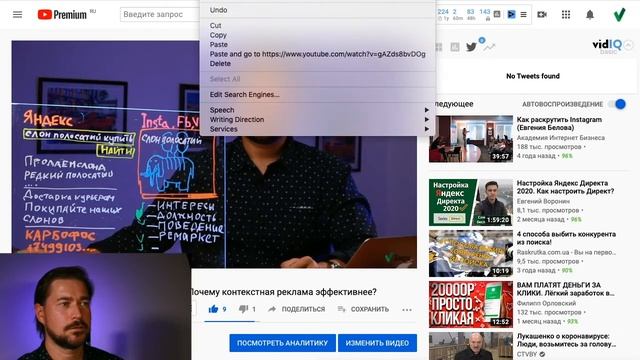Click the vidIQ '143' stat

point(484,12)
